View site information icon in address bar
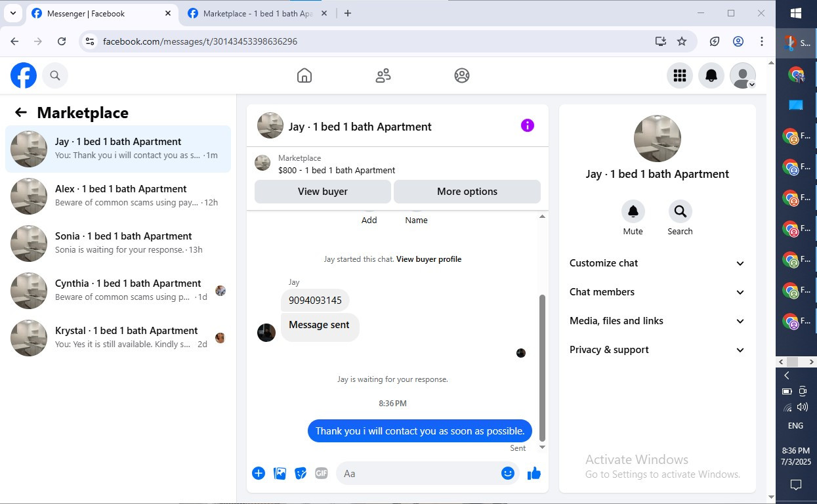The height and width of the screenshot is (504, 817). pyautogui.click(x=91, y=41)
